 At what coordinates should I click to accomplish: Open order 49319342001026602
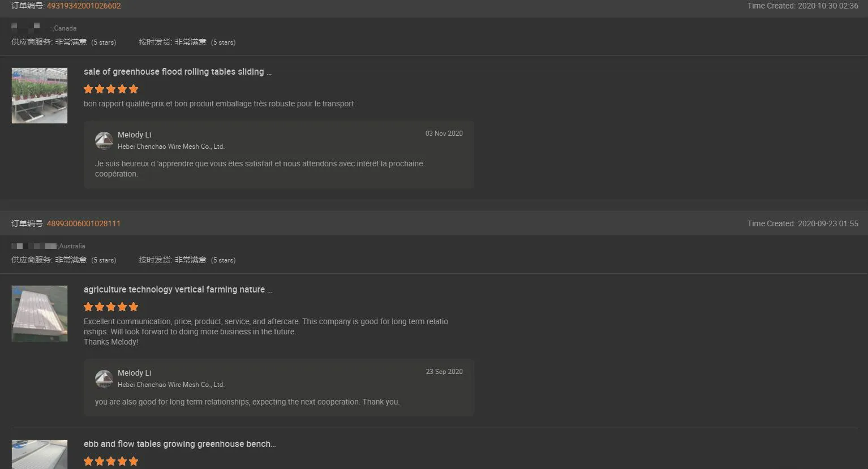click(x=84, y=6)
